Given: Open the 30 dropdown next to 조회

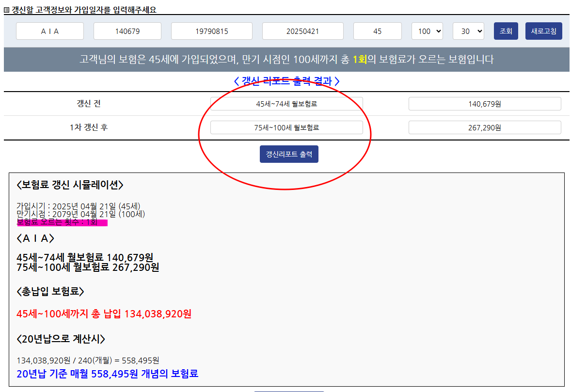Looking at the screenshot, I should 468,31.
